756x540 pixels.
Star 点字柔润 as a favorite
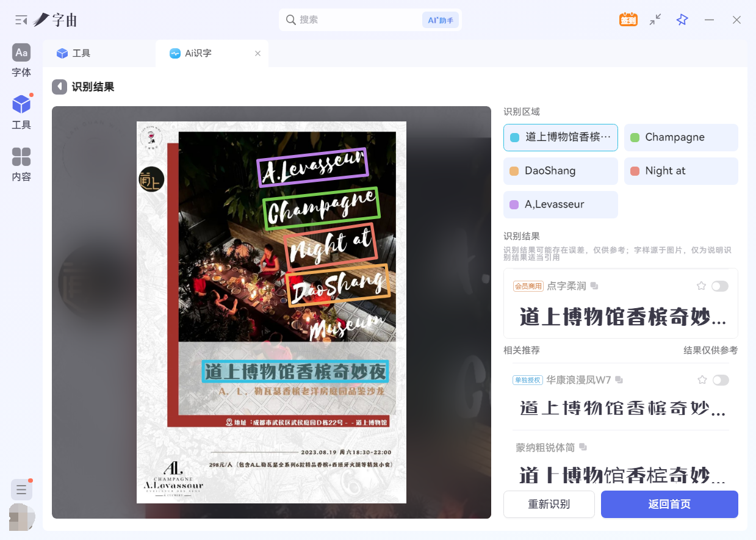701,286
